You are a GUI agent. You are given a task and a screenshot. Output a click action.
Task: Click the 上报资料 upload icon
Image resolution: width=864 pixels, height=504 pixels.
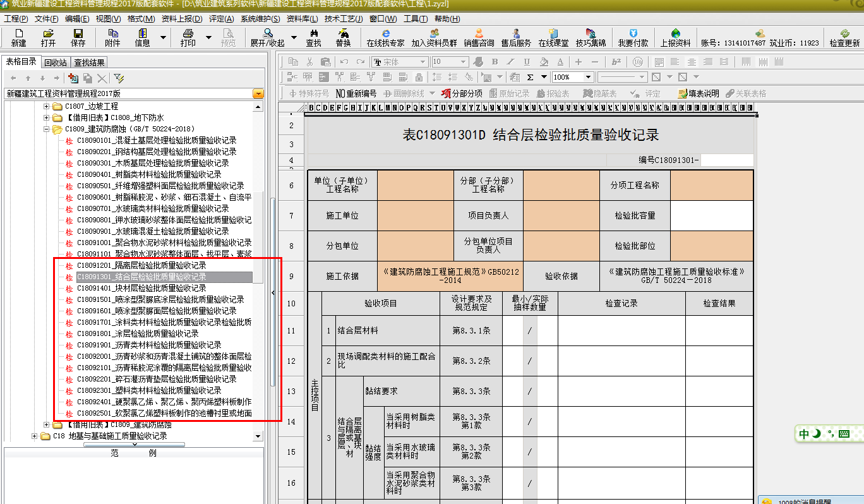click(675, 37)
